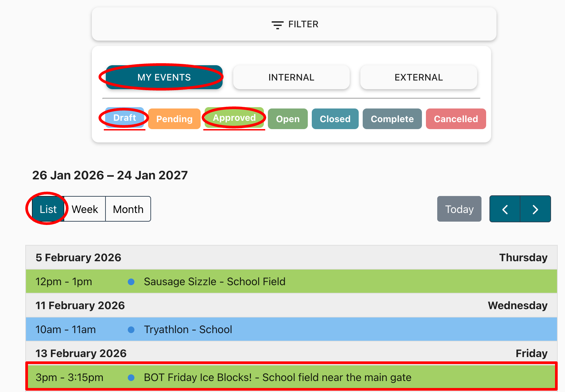
Task: Jump to Today in calendar
Action: 459,209
